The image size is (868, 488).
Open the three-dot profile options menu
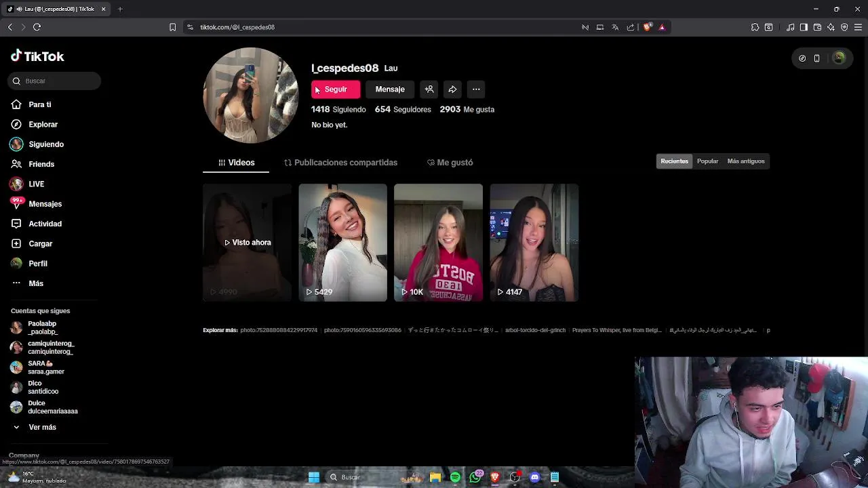[x=476, y=89]
